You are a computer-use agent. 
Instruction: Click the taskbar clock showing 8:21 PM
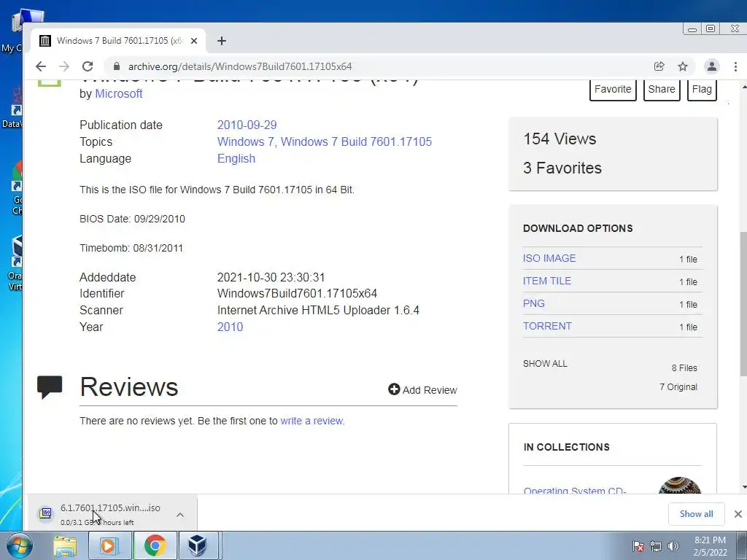tap(710, 546)
